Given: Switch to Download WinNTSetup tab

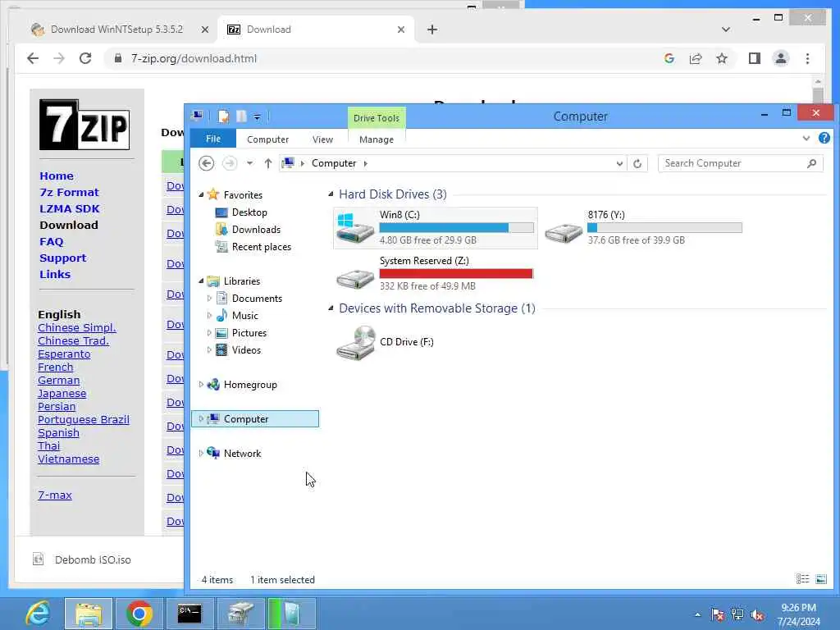Looking at the screenshot, I should (116, 30).
